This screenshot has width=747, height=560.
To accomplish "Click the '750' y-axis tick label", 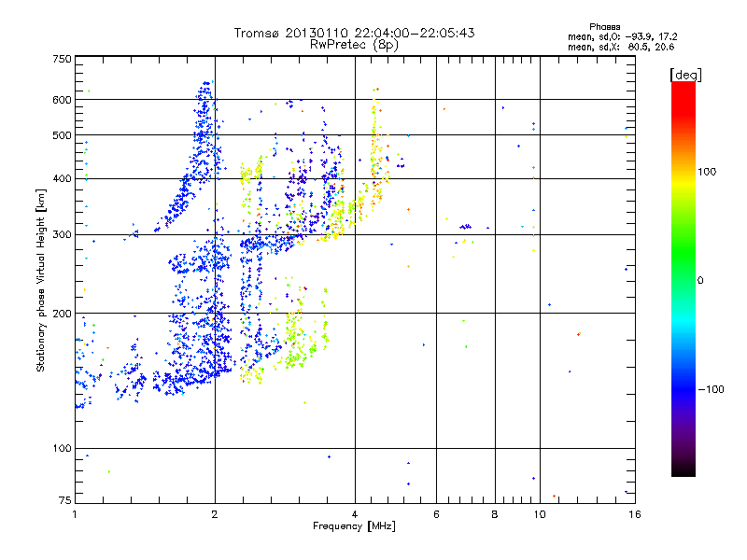I will tap(62, 59).
